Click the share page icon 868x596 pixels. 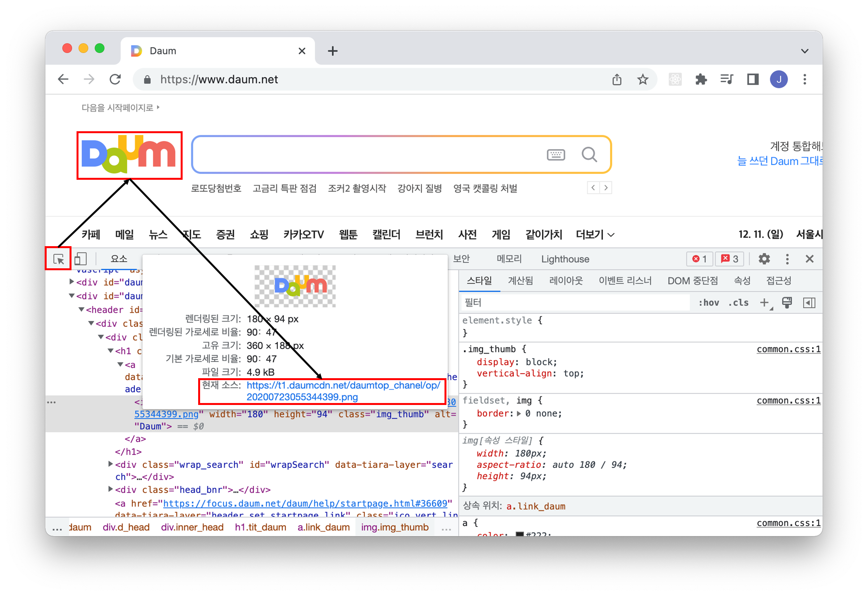617,80
